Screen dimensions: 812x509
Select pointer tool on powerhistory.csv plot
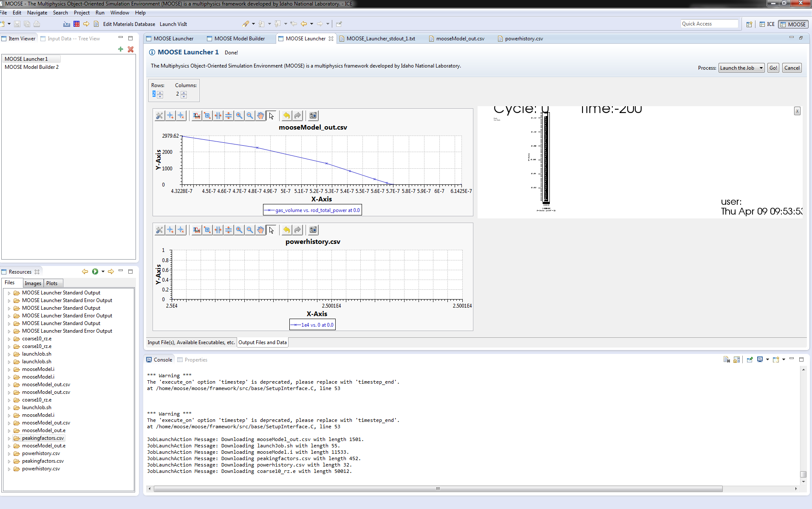271,230
